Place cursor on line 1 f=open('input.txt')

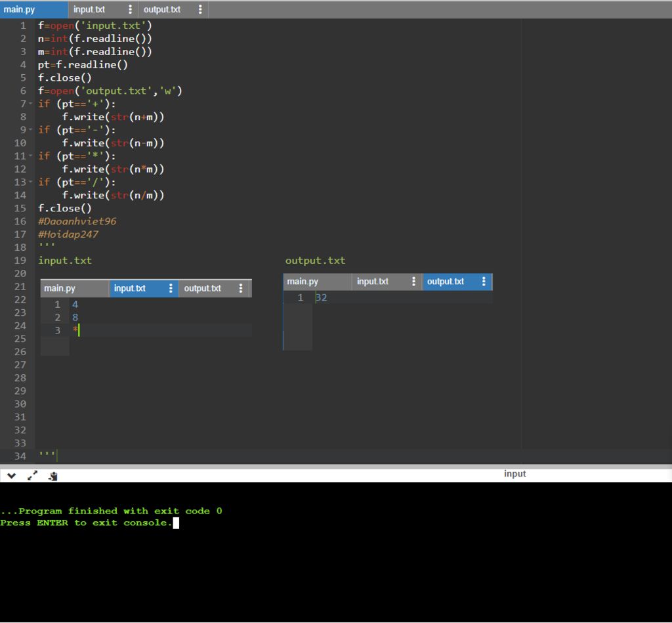(94, 26)
